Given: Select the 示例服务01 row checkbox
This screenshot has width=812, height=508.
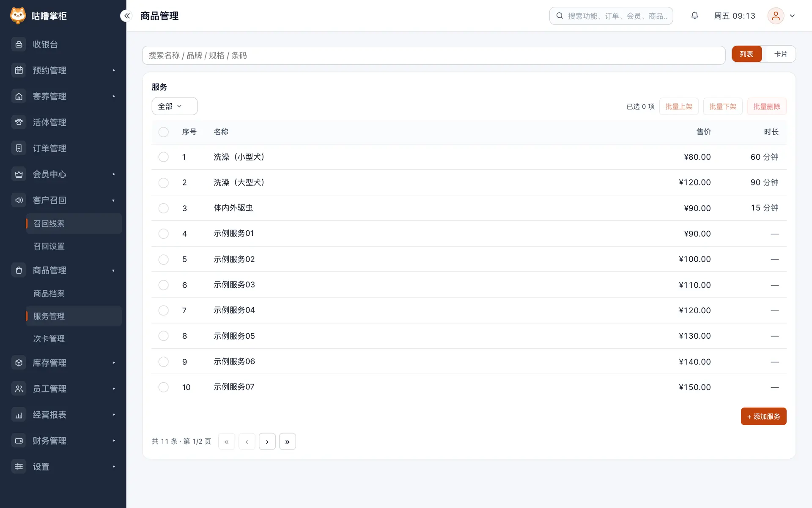Looking at the screenshot, I should [x=163, y=234].
